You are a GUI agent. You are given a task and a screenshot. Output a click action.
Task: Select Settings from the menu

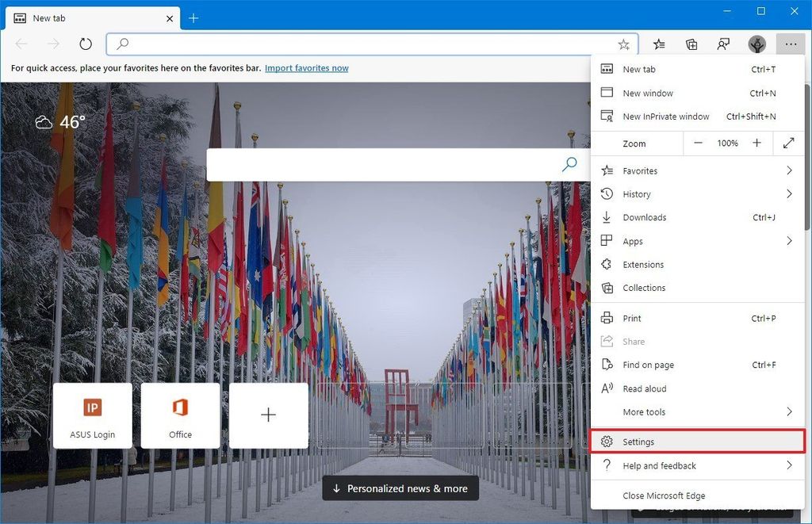point(638,442)
